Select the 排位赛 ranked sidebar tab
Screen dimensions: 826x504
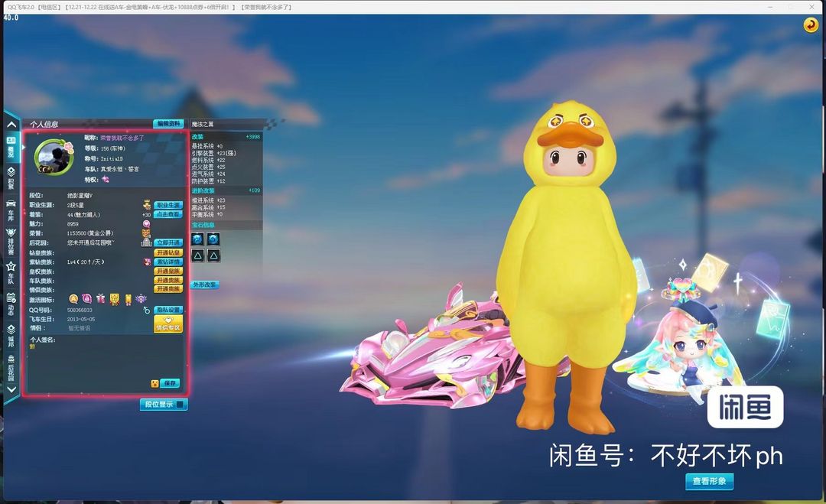(x=11, y=242)
